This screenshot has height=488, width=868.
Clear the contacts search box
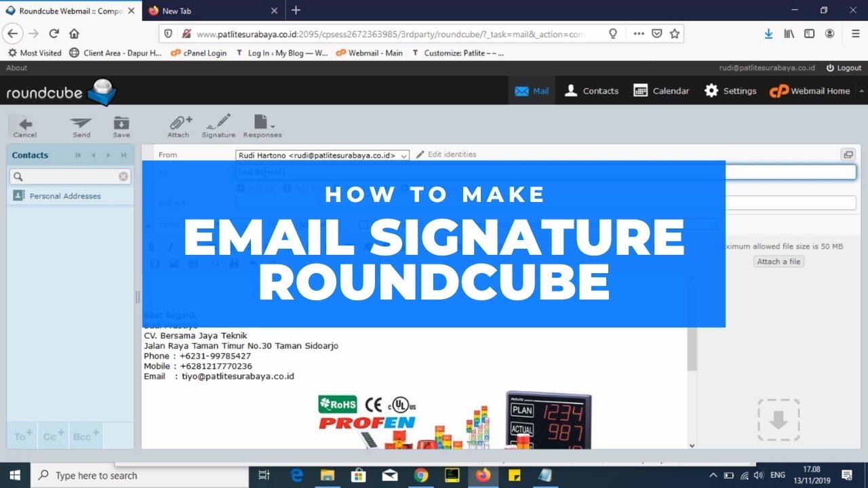123,176
